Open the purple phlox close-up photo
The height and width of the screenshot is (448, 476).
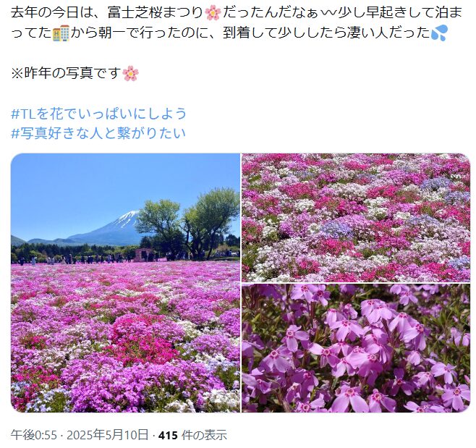tap(356, 348)
